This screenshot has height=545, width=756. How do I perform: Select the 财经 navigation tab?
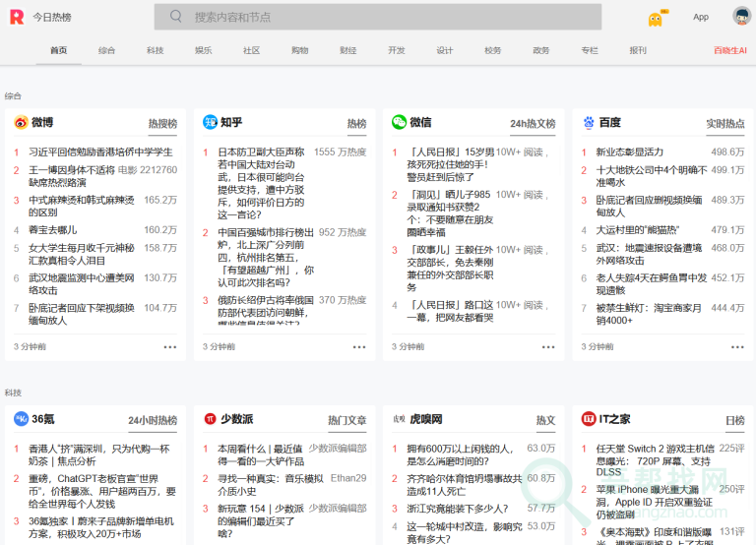tap(347, 50)
